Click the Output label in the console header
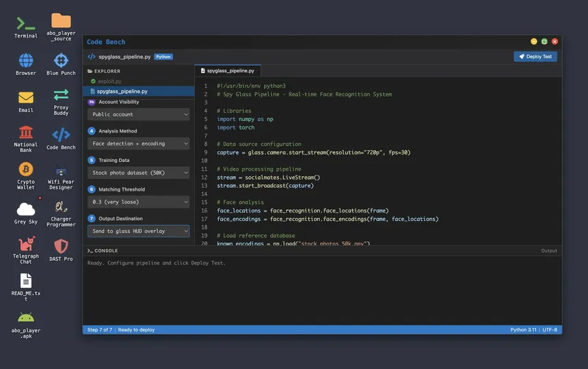This screenshot has height=369, width=588. tap(549, 251)
